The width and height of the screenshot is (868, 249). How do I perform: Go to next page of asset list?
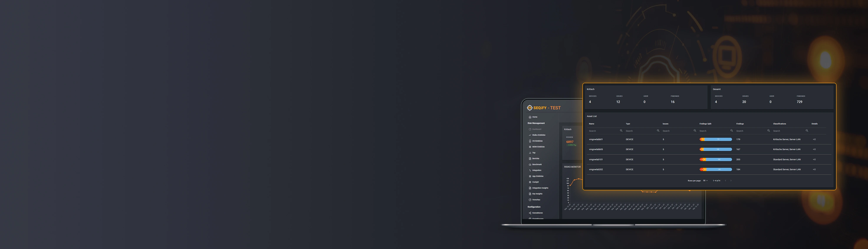[x=730, y=181]
